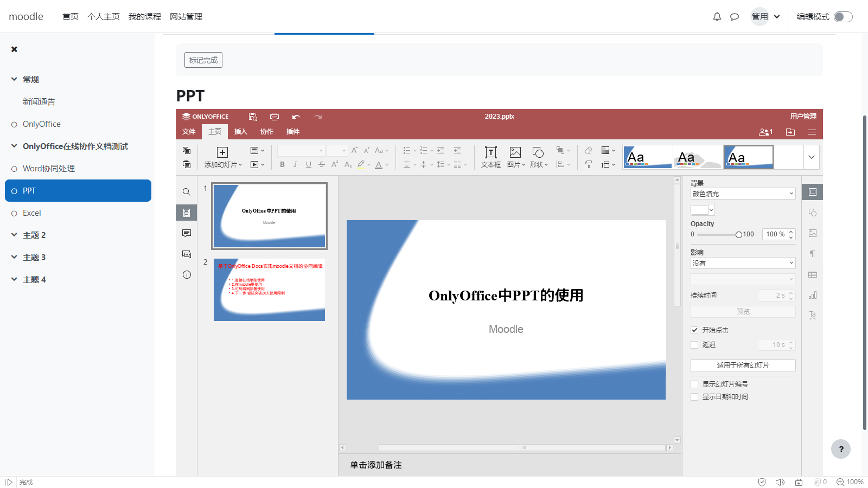This screenshot has width=868, height=488.
Task: Underline the selected text
Action: [x=308, y=164]
